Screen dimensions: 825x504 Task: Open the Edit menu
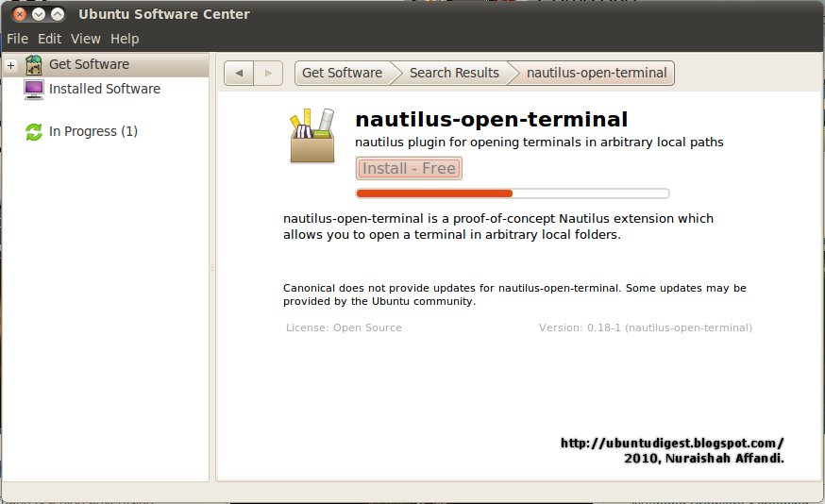[49, 39]
